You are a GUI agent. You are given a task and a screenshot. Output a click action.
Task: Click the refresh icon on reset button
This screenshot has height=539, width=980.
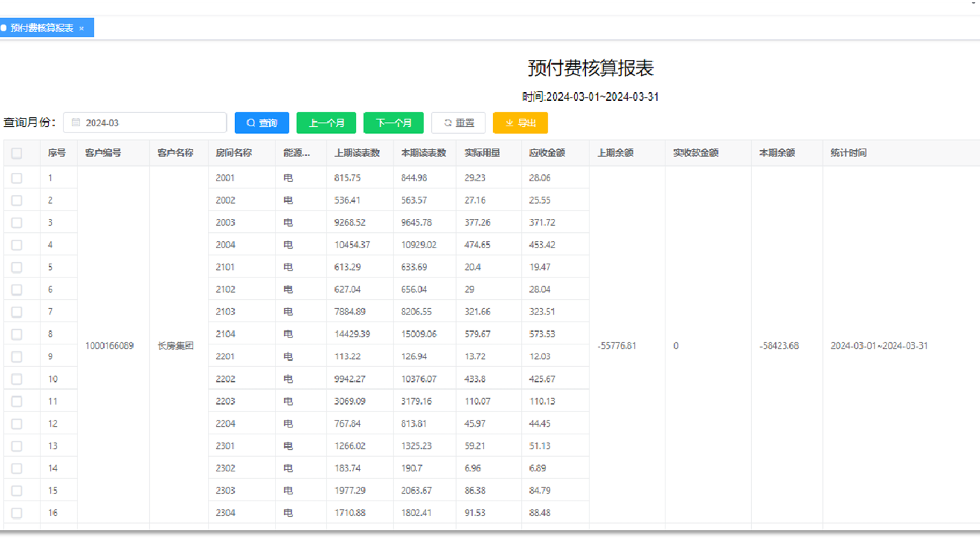click(x=448, y=123)
